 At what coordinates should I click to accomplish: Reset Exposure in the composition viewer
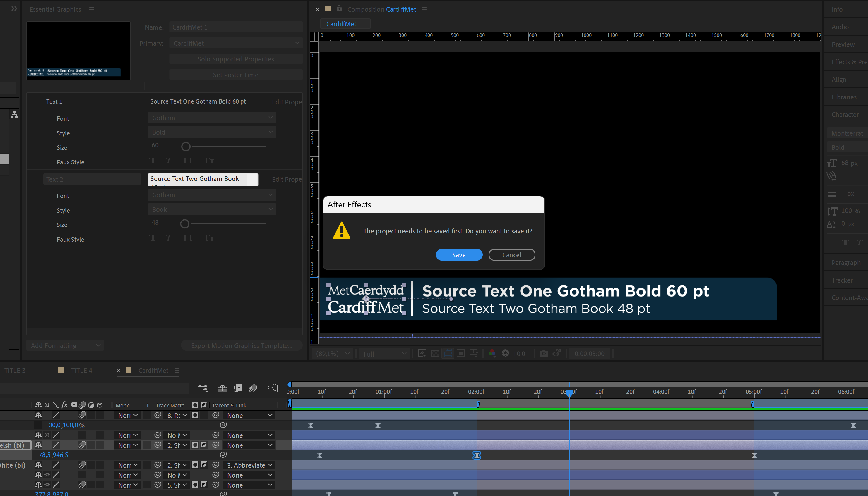point(506,353)
